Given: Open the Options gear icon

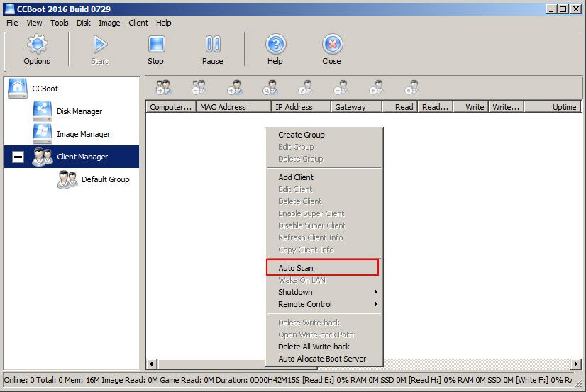Looking at the screenshot, I should click(x=37, y=44).
